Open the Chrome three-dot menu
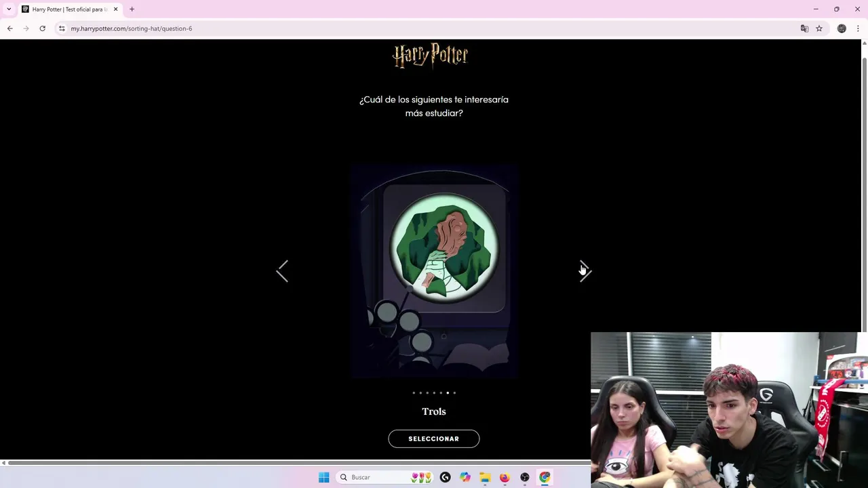This screenshot has height=488, width=868. click(858, 28)
